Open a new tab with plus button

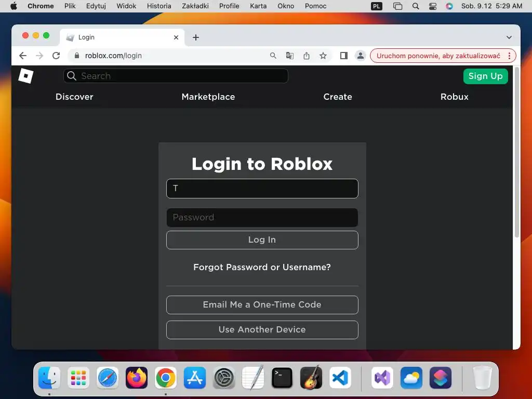(x=196, y=37)
